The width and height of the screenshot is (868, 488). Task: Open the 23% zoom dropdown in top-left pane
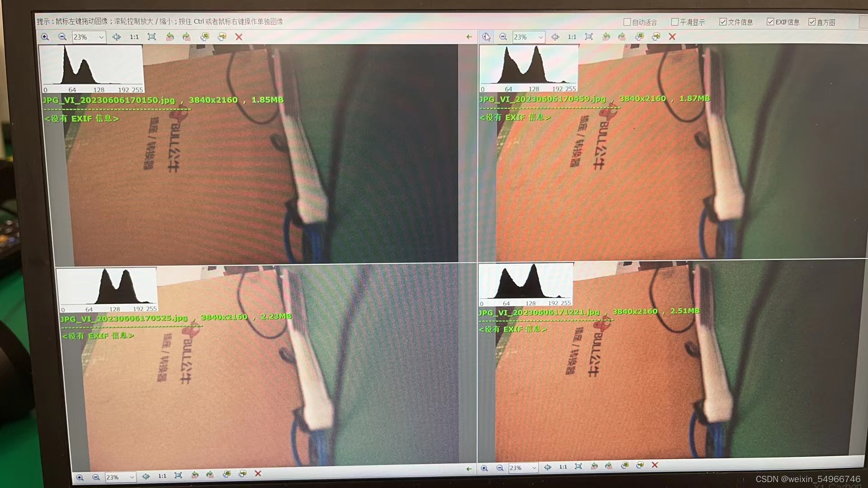click(101, 37)
